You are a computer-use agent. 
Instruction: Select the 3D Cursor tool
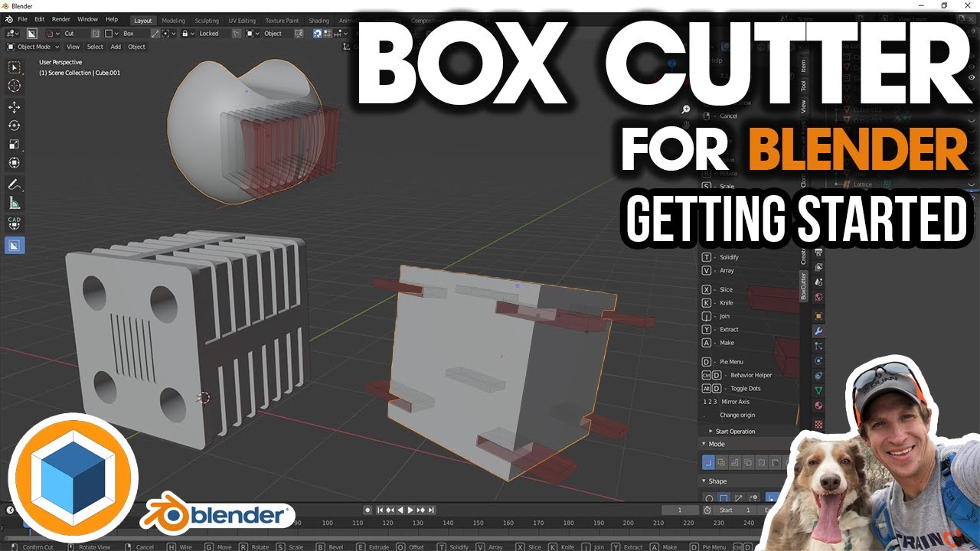[15, 86]
